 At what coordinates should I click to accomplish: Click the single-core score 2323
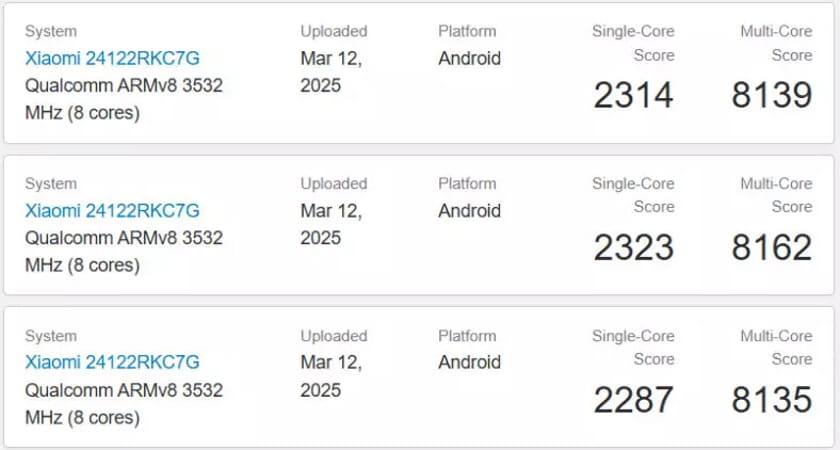(633, 248)
